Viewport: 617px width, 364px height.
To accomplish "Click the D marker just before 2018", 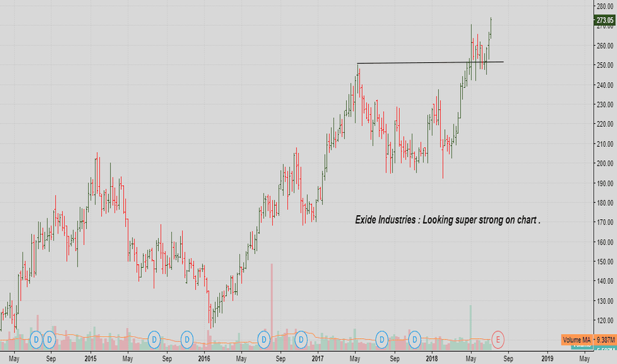I will 414,340.
